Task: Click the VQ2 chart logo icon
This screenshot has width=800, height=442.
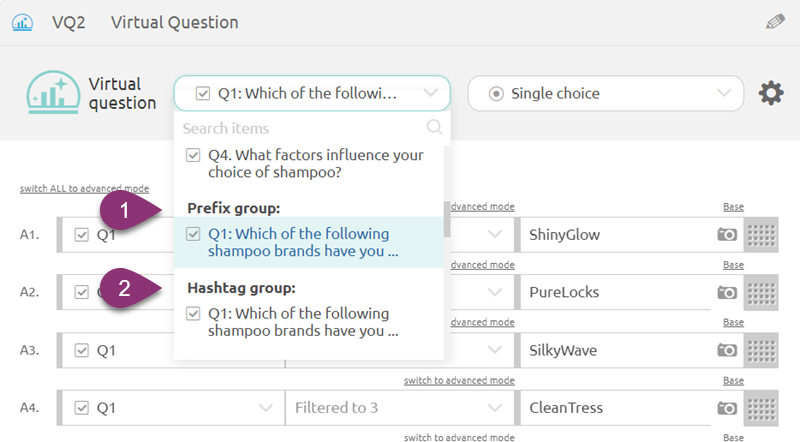Action: tap(22, 22)
